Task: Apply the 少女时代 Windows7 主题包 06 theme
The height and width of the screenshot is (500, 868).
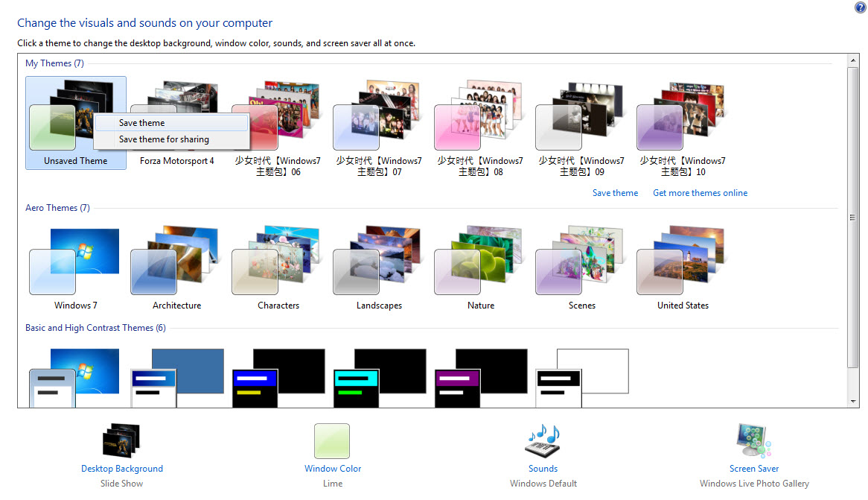Action: point(278,128)
